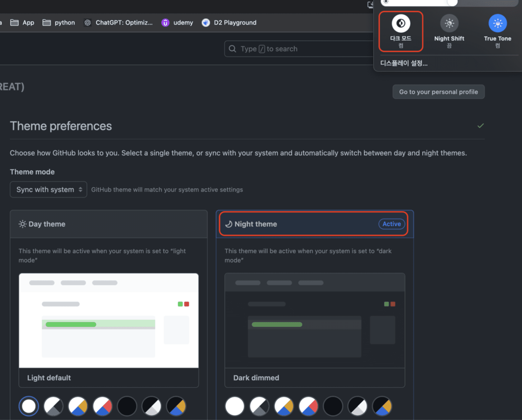Choose black-white swatch under Day theme
Viewport: 522px width, 420px height.
[x=152, y=406]
